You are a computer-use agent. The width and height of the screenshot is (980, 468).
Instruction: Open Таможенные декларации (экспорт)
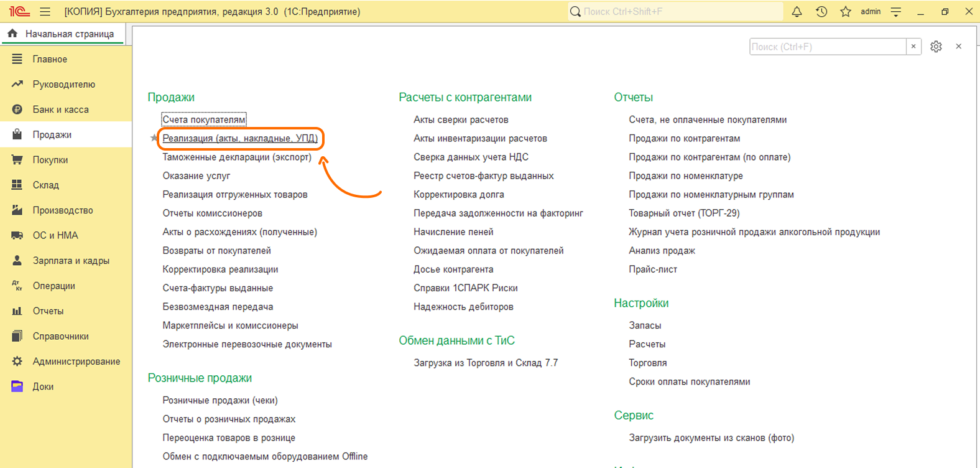(x=237, y=157)
